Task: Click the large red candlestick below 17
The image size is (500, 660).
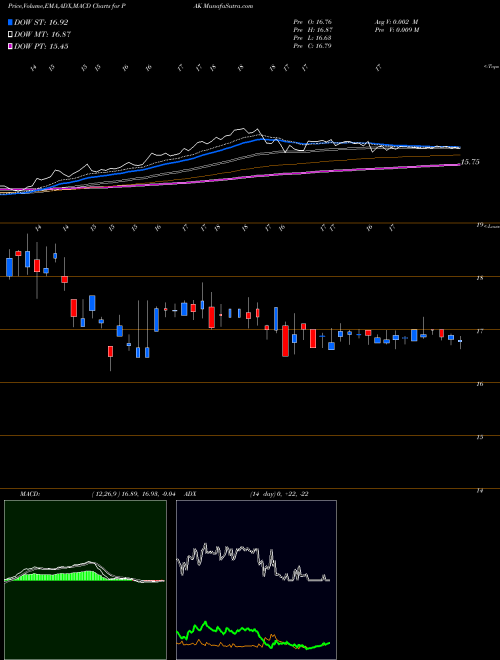Action: 285,341
